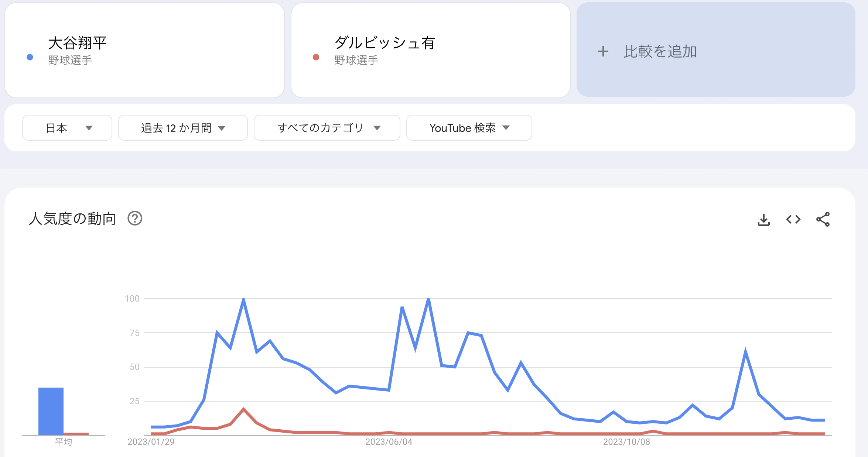Click the 平均 label under the bars
This screenshot has width=868, height=457.
64,442
